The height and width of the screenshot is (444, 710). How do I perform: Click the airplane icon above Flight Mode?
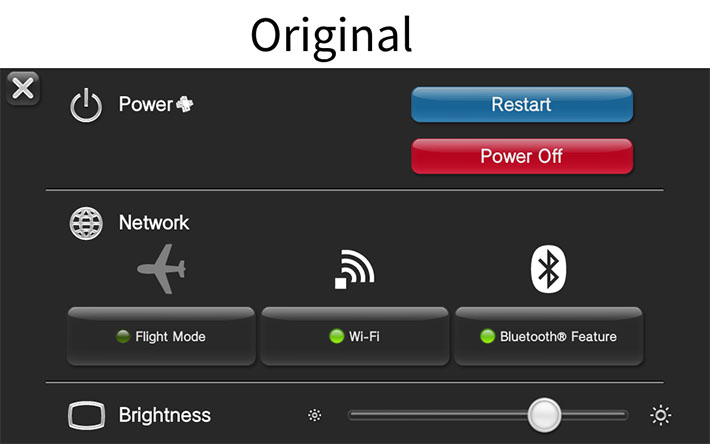[x=162, y=269]
